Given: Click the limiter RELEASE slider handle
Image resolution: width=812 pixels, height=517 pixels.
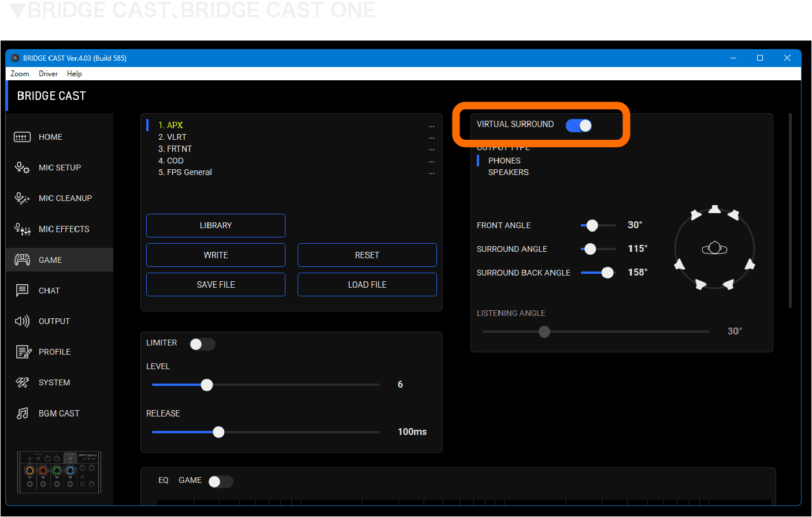Looking at the screenshot, I should tap(218, 432).
